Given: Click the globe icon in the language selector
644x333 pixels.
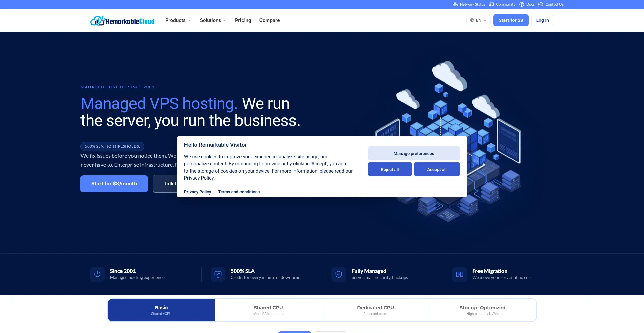Looking at the screenshot, I should [x=472, y=20].
